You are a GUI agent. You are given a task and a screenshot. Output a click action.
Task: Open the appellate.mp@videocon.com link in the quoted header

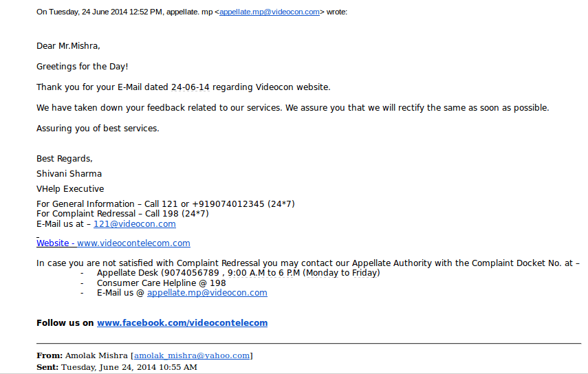click(270, 12)
